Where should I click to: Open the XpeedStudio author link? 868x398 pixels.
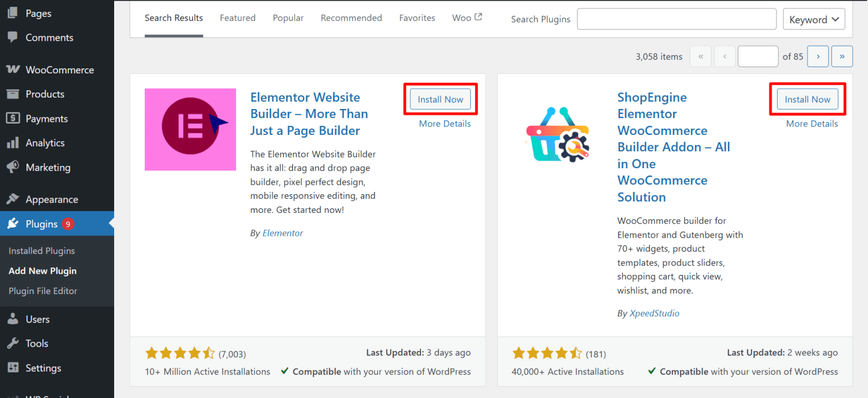point(654,313)
